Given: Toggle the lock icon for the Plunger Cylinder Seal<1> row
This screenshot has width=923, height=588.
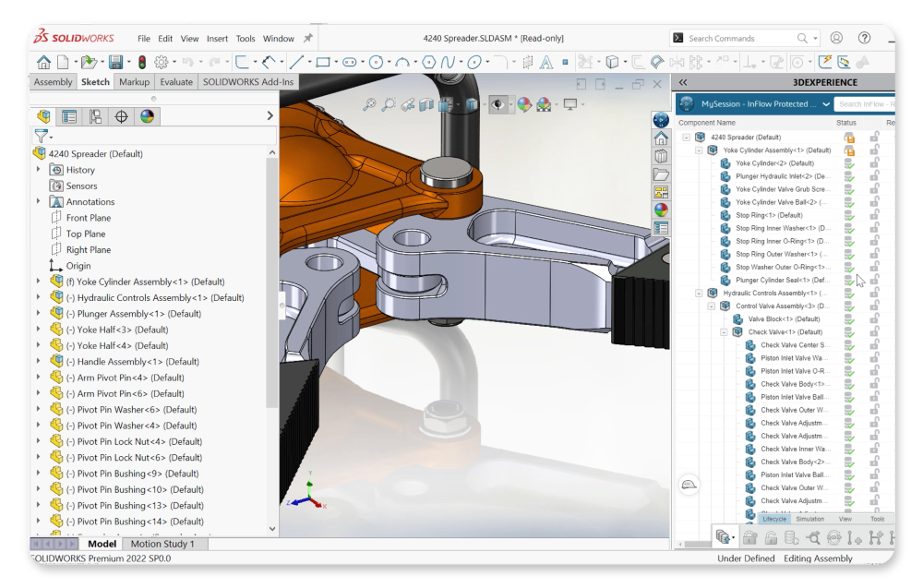Looking at the screenshot, I should [x=875, y=281].
